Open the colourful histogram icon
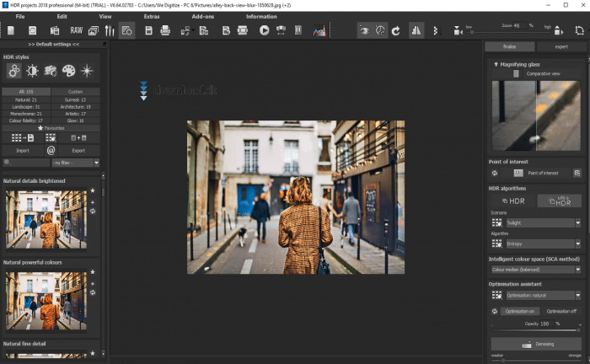The width and height of the screenshot is (590, 364). pyautogui.click(x=319, y=30)
